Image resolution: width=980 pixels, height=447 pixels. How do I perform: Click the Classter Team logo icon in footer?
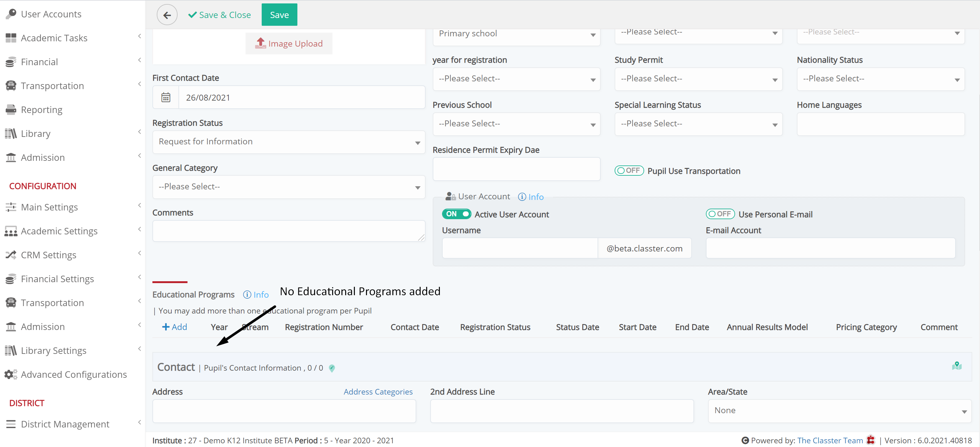click(x=870, y=440)
